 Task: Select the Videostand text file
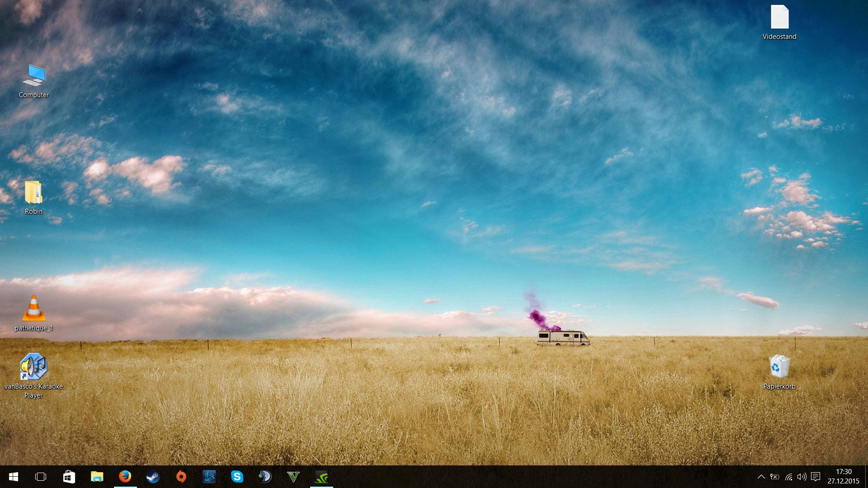tap(779, 23)
